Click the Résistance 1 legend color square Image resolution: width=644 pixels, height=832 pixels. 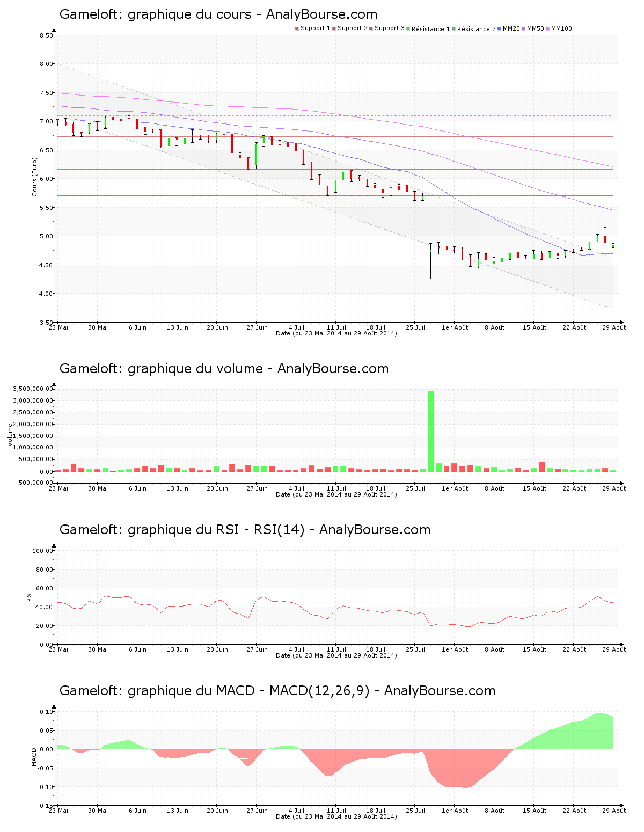pyautogui.click(x=408, y=28)
